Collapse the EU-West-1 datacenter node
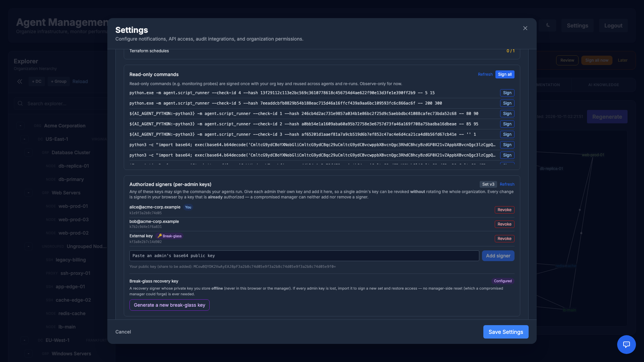The height and width of the screenshot is (362, 644). pos(24,340)
